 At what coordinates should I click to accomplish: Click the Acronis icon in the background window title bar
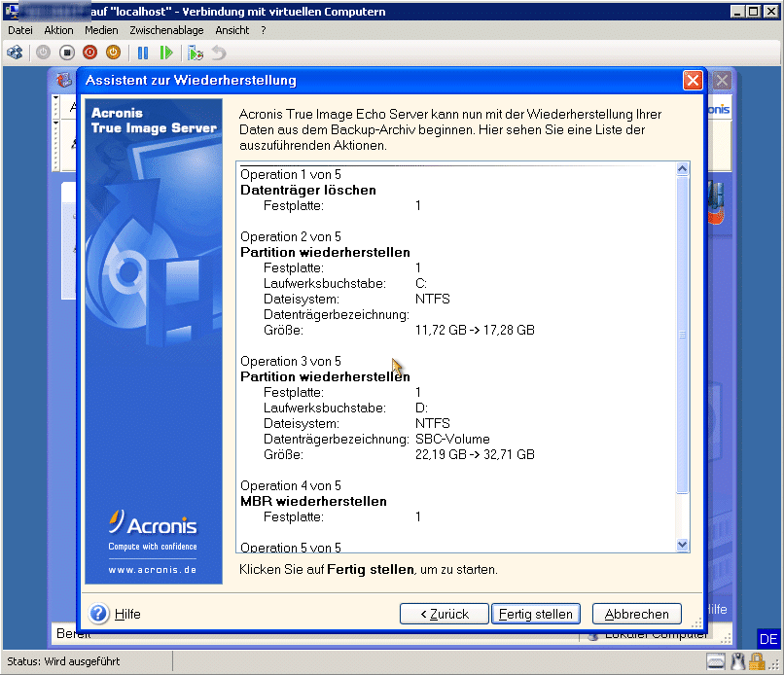pos(64,80)
